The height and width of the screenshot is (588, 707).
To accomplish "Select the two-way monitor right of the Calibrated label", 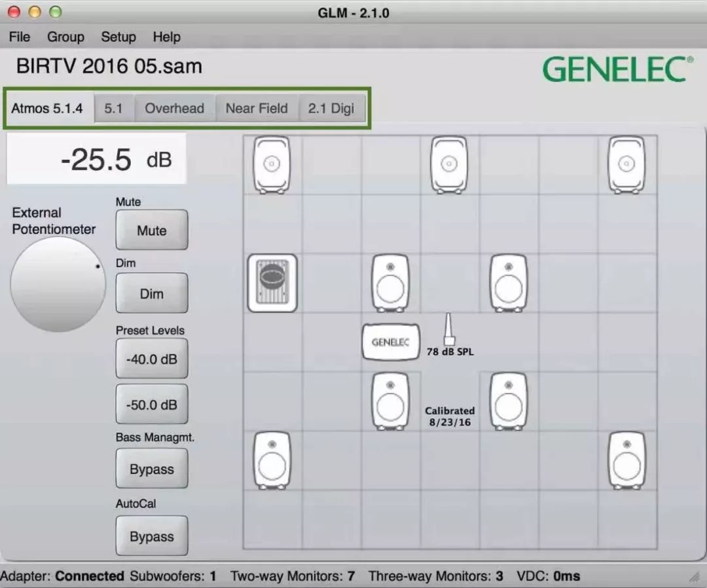I will [509, 401].
